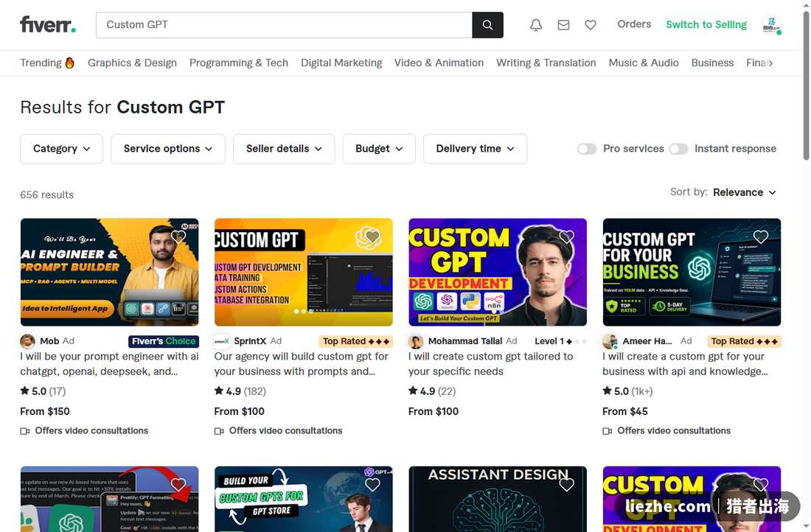The image size is (811, 532).
Task: Favorite the SprintX gig with heart
Action: tap(372, 237)
